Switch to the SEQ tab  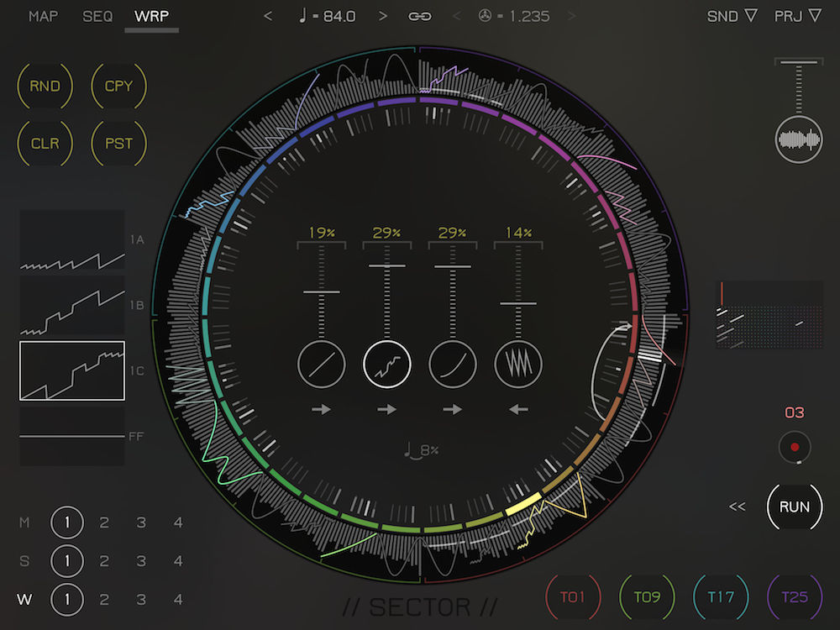click(x=97, y=16)
